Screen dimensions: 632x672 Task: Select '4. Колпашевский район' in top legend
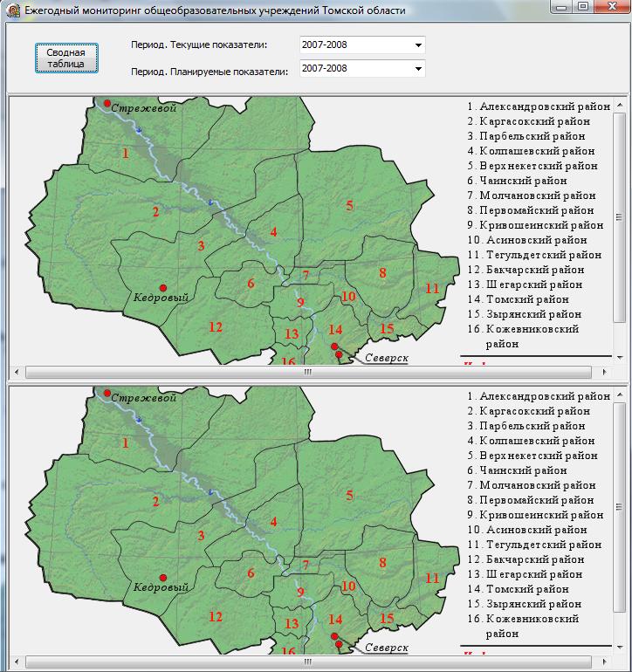(532, 151)
